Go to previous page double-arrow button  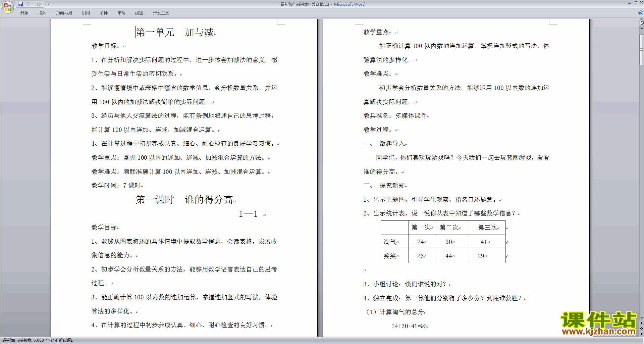(x=641, y=324)
